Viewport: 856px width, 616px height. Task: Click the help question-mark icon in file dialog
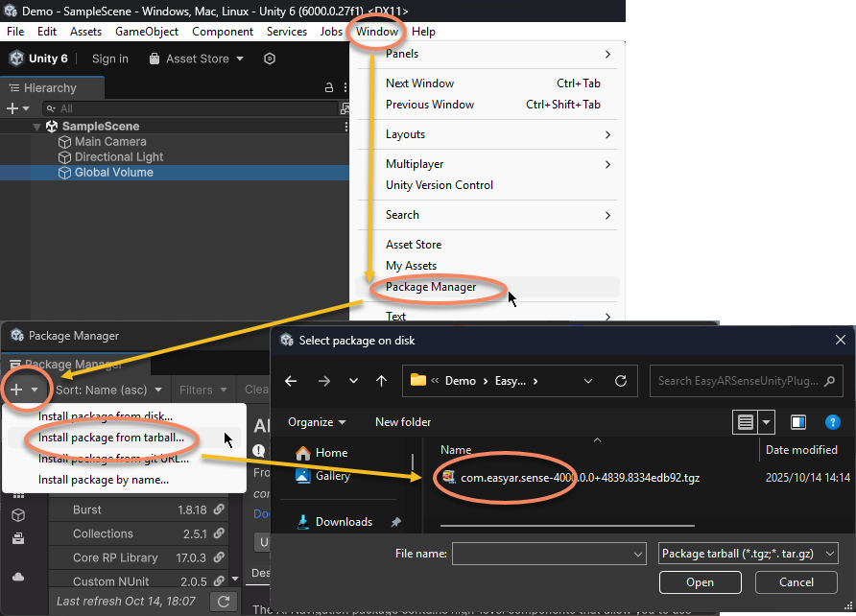pos(833,422)
